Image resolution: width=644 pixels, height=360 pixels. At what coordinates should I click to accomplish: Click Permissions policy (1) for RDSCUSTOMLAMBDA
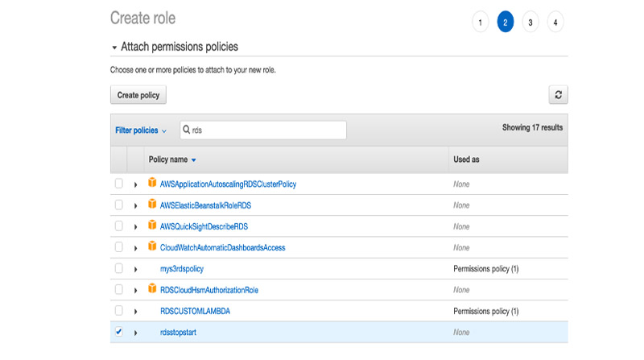point(486,311)
